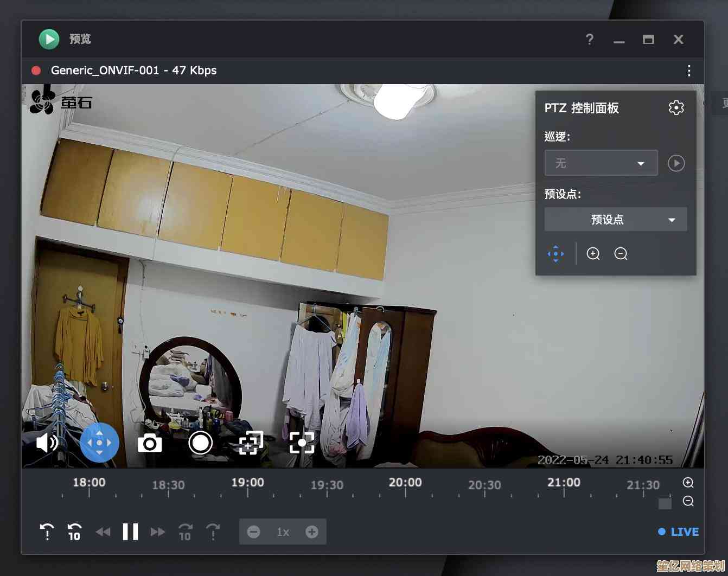Click the PTZ zoom out magnifier
This screenshot has height=576, width=728.
click(621, 253)
